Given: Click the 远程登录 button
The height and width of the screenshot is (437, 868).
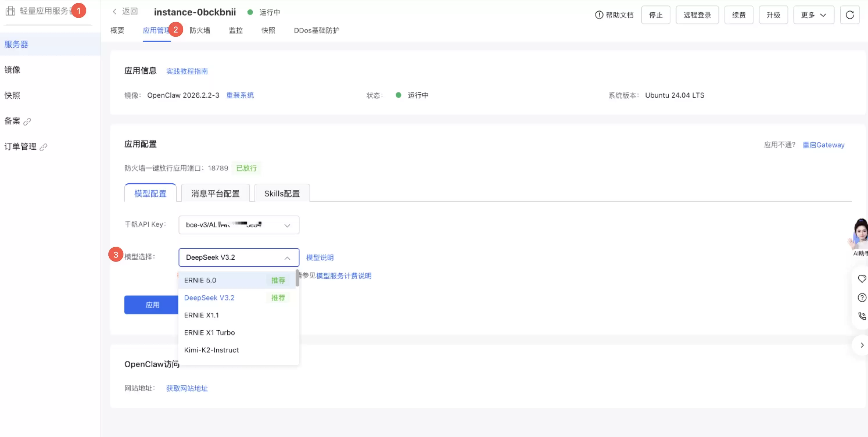Looking at the screenshot, I should 697,15.
